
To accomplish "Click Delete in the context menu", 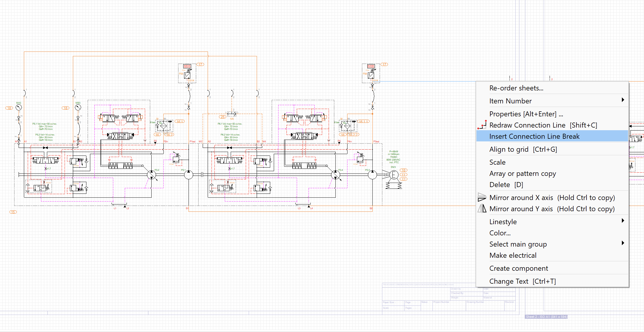I will click(506, 185).
